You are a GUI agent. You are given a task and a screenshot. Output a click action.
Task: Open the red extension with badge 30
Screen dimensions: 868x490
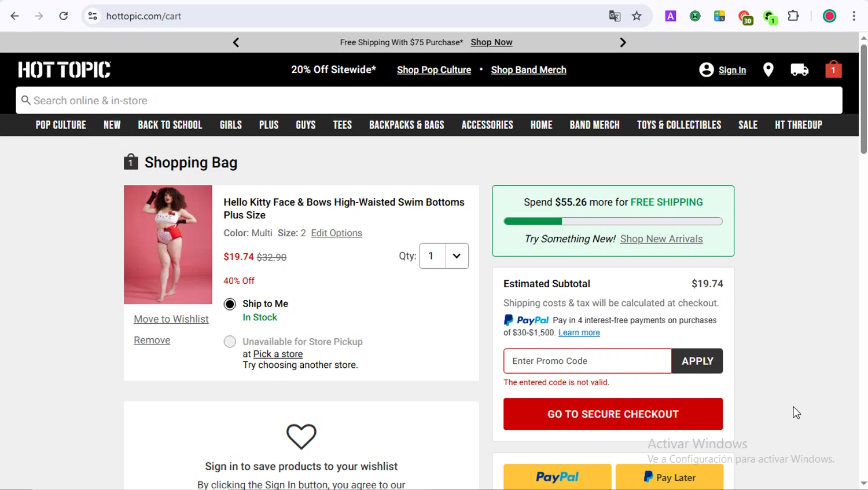[745, 17]
